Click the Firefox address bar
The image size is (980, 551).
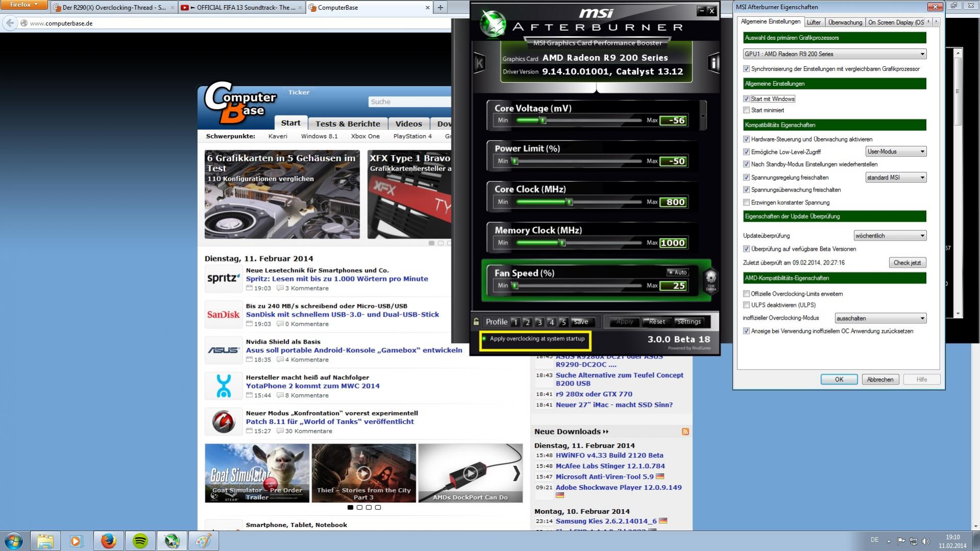tap(235, 23)
